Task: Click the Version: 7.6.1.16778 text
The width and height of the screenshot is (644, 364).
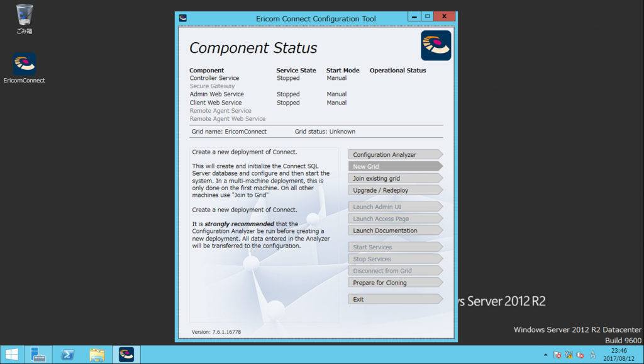Action: click(x=216, y=332)
